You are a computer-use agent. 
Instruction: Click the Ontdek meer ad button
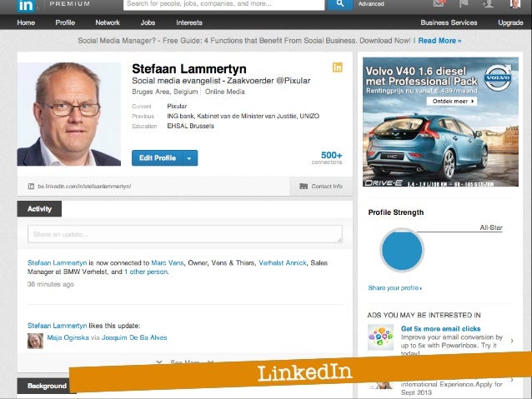point(452,101)
